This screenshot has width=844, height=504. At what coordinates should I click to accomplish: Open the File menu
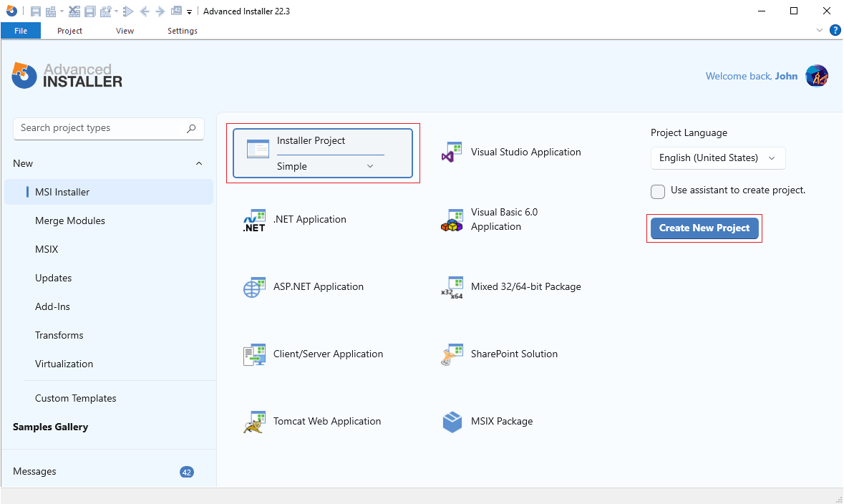click(x=21, y=31)
